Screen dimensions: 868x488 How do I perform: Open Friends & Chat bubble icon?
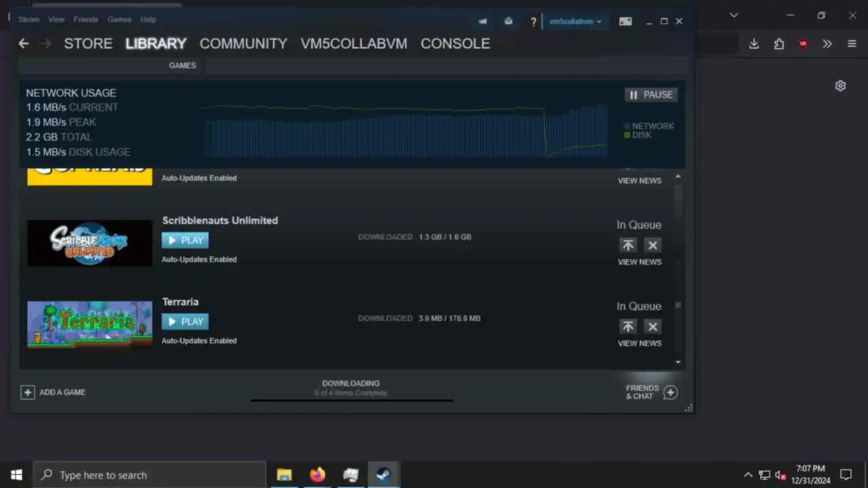tap(670, 392)
